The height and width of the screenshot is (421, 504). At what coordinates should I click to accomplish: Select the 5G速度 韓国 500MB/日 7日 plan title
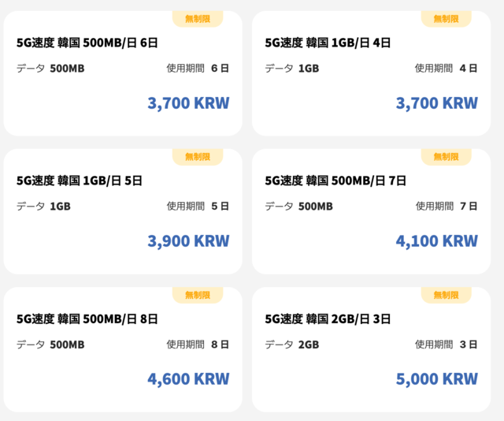click(335, 181)
